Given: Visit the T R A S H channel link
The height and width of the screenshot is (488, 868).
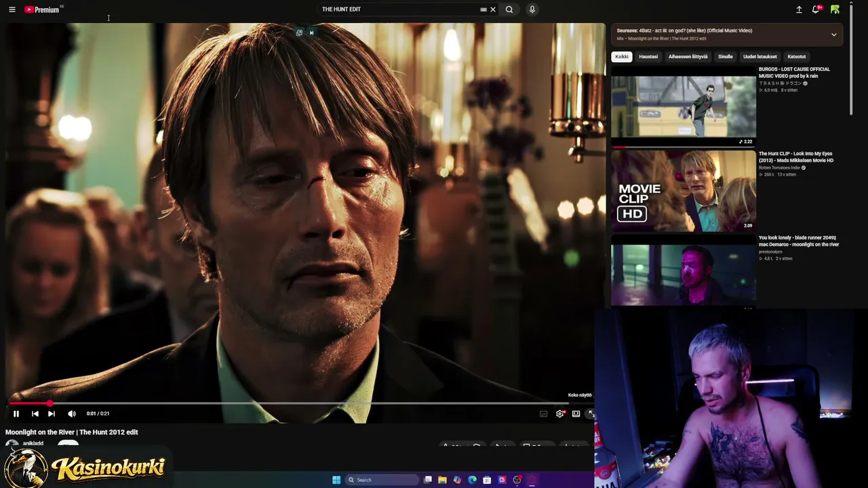Looking at the screenshot, I should 781,83.
